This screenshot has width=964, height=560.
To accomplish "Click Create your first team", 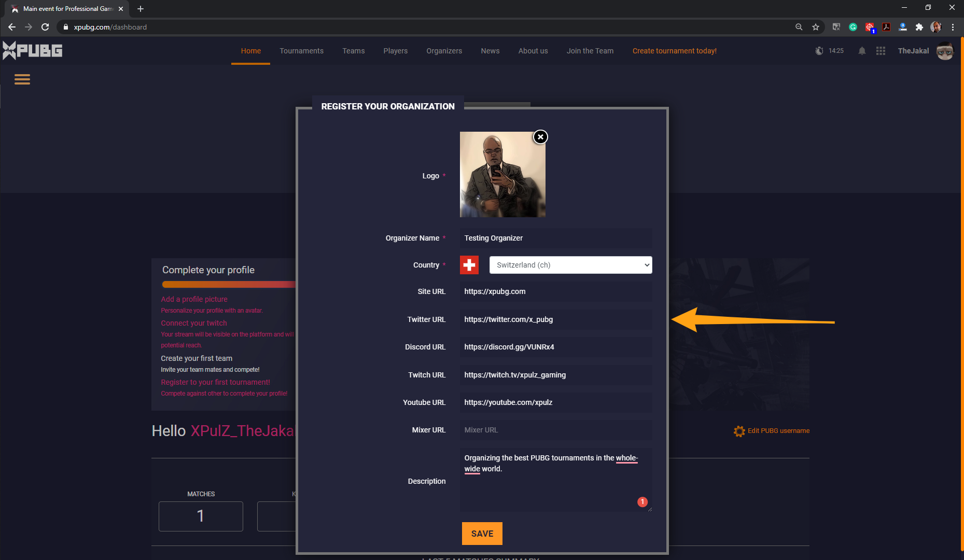I will 197,358.
